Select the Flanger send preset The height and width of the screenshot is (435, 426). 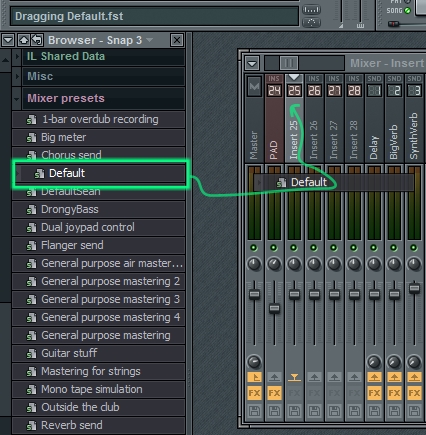tap(98, 245)
